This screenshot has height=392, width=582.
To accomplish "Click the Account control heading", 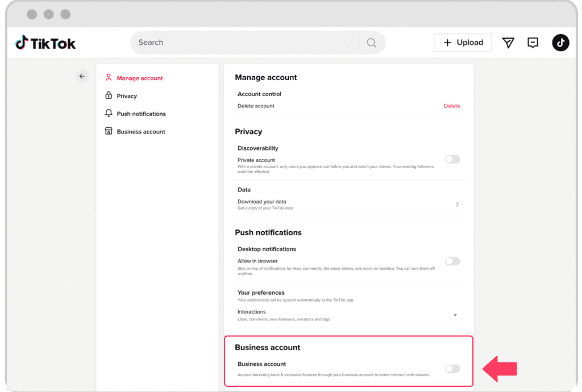I will pos(259,94).
